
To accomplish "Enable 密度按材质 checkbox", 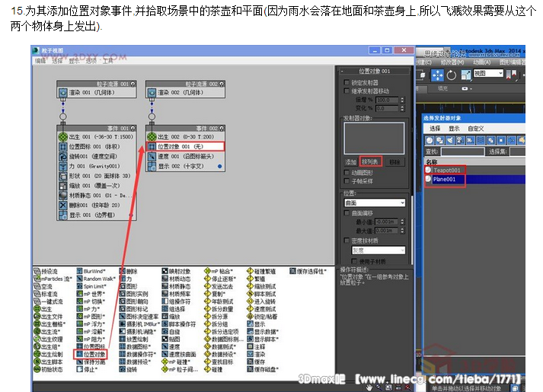I will click(x=347, y=240).
